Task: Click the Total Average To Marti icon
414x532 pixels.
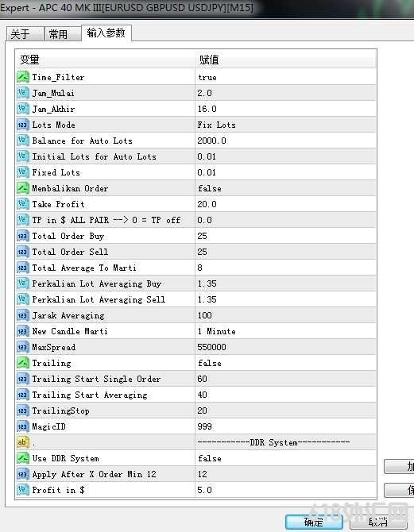Action: [x=23, y=268]
